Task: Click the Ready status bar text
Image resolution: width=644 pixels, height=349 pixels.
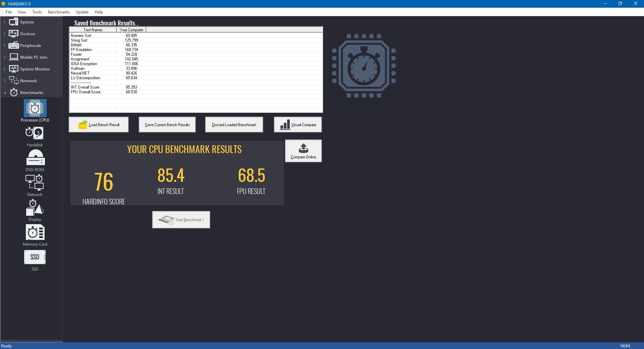Action: click(6, 346)
